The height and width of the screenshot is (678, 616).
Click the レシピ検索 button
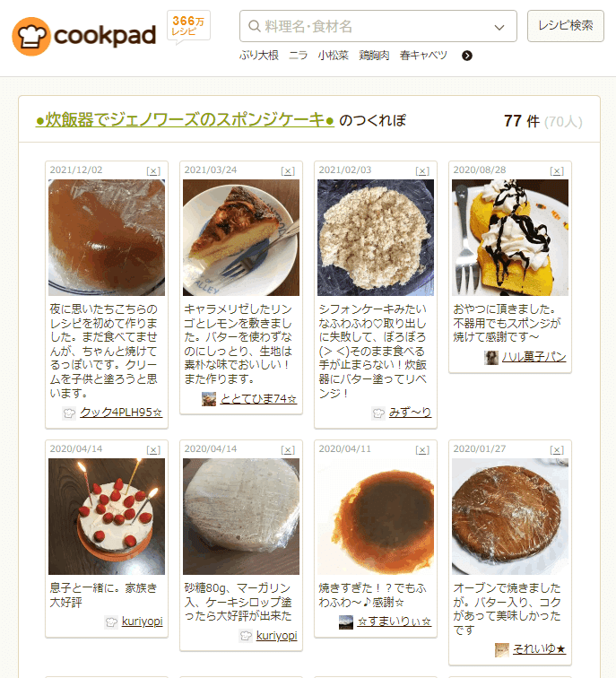(x=566, y=26)
